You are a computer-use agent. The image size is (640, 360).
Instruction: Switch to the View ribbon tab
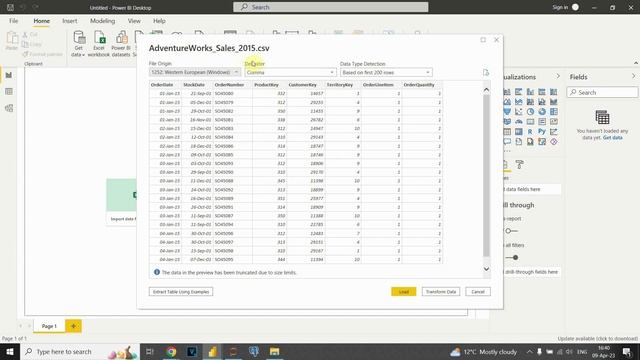click(134, 21)
